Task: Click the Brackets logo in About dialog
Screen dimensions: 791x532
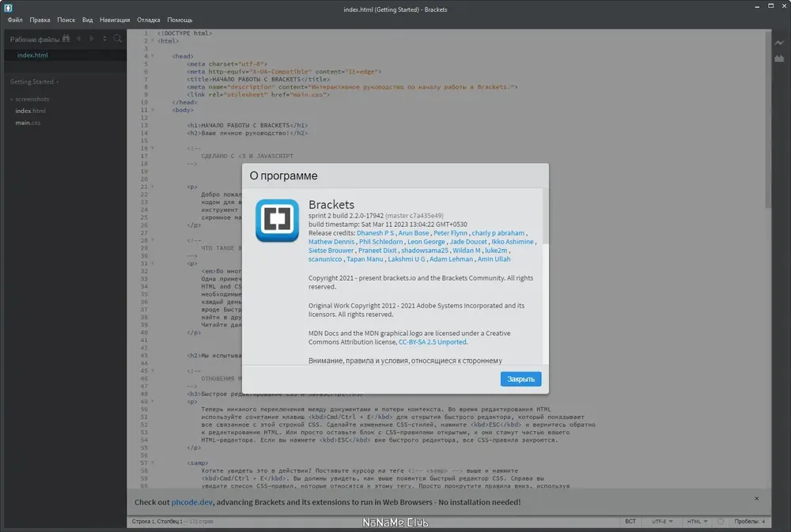Action: click(277, 221)
